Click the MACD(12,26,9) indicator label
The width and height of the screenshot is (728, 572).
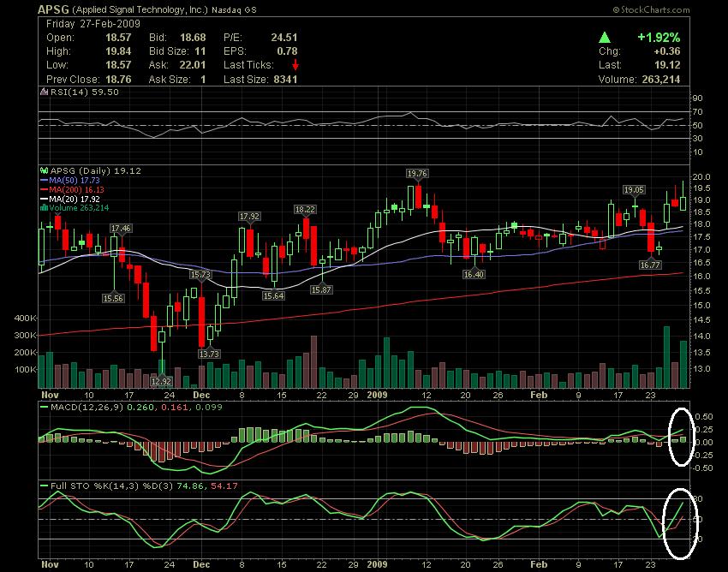tap(87, 408)
